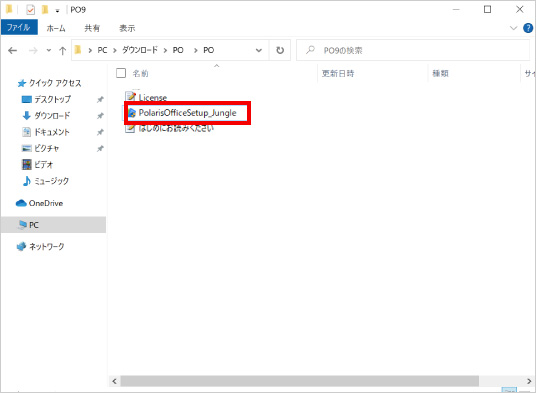
Task: Click the ダウンロード pin icon
Action: (x=100, y=116)
